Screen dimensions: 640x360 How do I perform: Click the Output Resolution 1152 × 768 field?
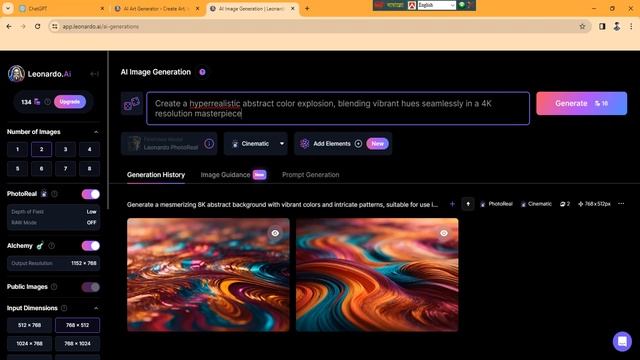53,263
